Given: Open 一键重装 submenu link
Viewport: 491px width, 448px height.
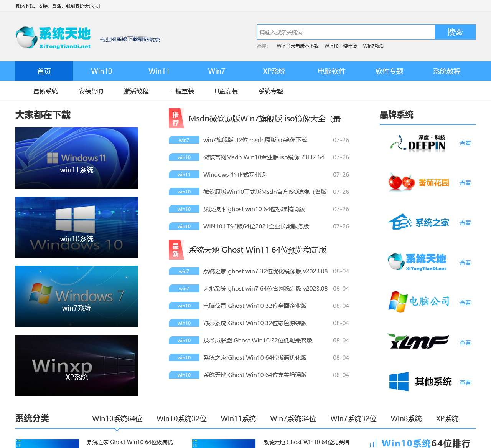Looking at the screenshot, I should click(182, 91).
